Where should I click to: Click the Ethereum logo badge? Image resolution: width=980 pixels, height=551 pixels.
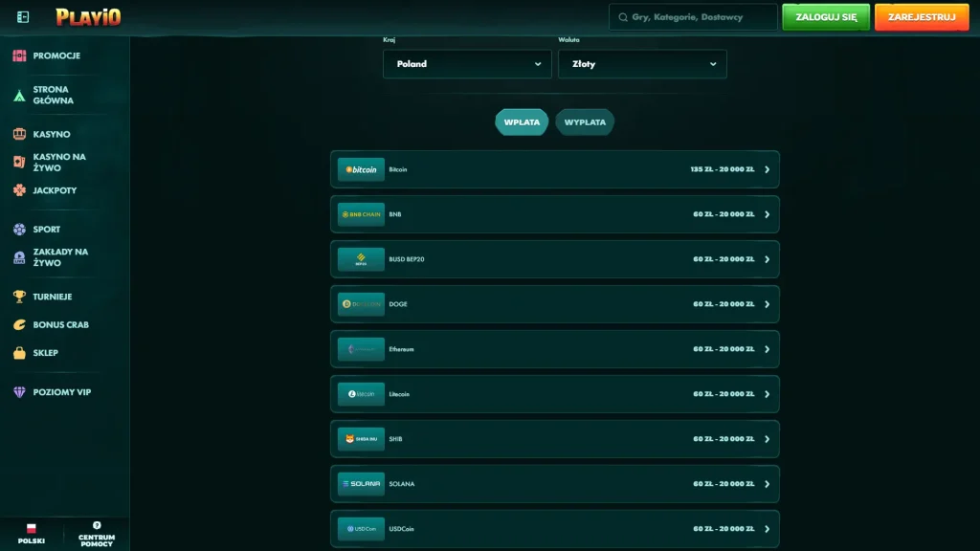pyautogui.click(x=361, y=349)
